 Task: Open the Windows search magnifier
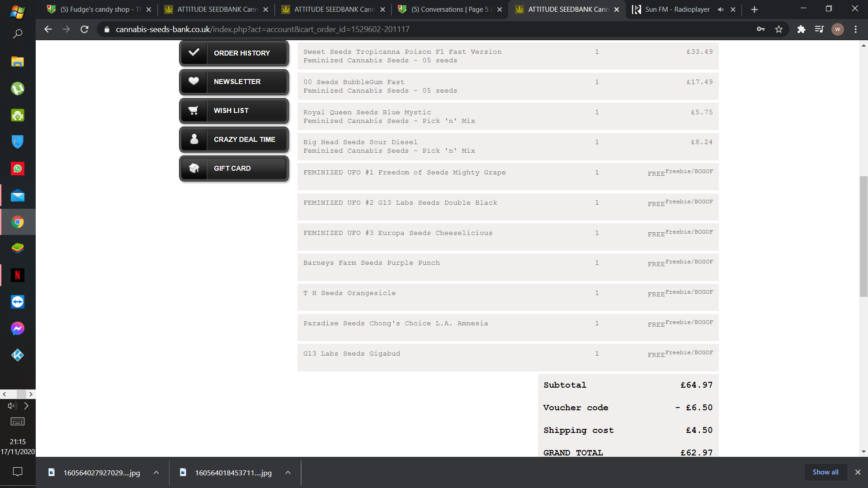(x=18, y=34)
